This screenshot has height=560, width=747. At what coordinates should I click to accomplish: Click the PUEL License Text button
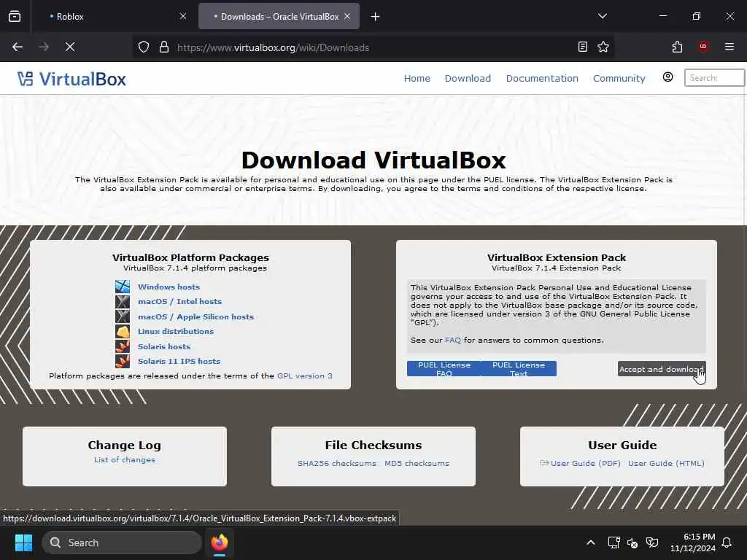tap(519, 368)
